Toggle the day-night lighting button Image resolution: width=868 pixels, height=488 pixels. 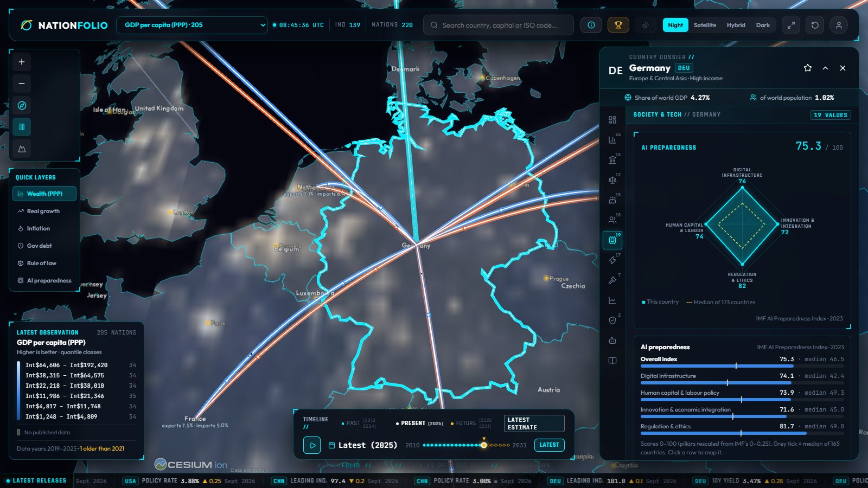pos(646,25)
